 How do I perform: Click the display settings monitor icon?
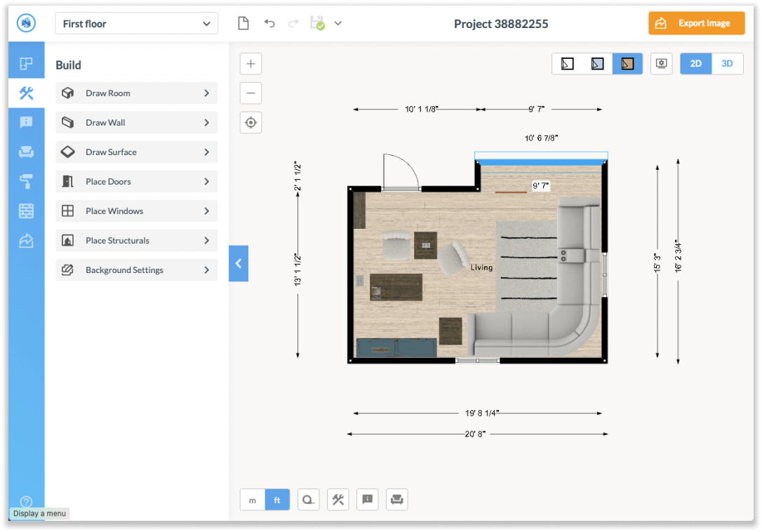(x=661, y=63)
